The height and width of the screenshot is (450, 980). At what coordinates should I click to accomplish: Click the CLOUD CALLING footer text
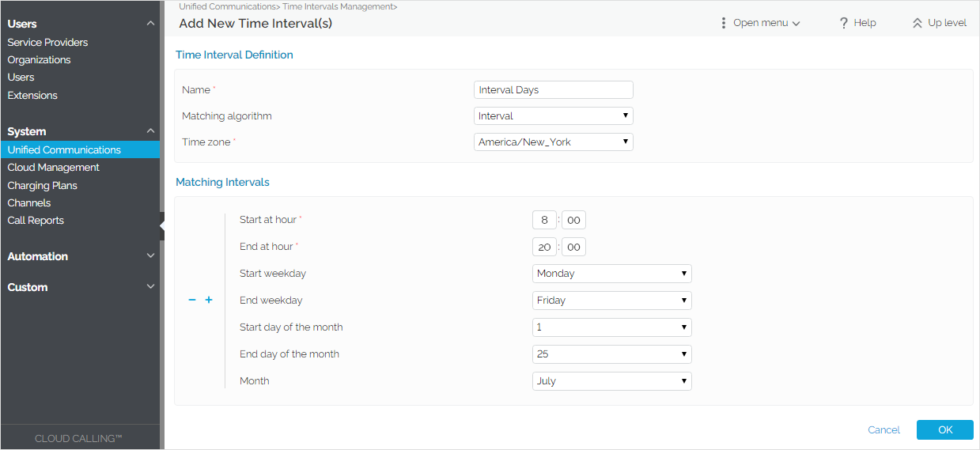click(x=78, y=438)
